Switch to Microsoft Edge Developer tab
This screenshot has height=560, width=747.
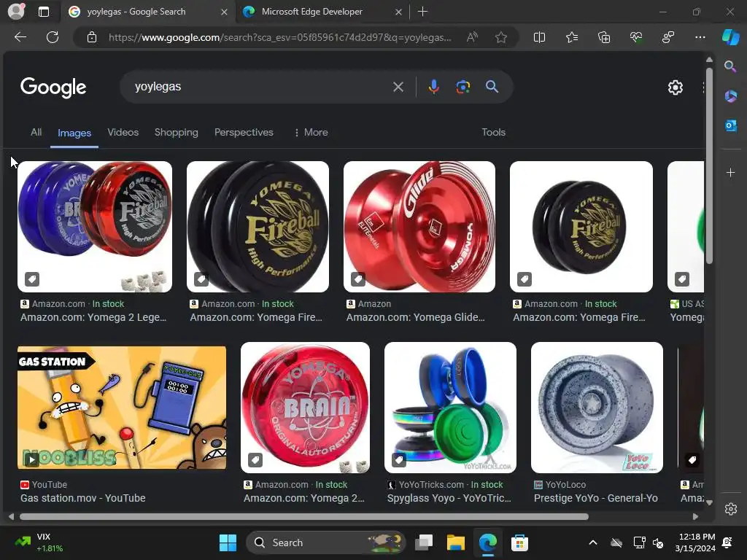tap(322, 12)
